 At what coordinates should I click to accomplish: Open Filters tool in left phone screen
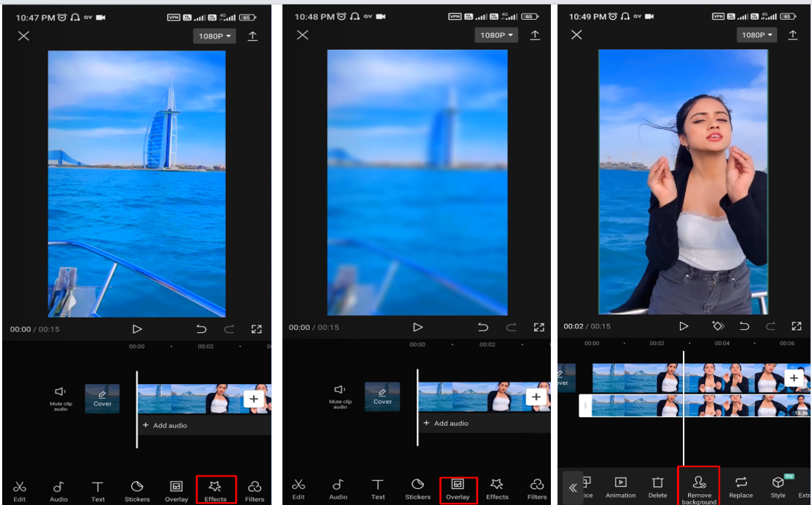tap(255, 490)
